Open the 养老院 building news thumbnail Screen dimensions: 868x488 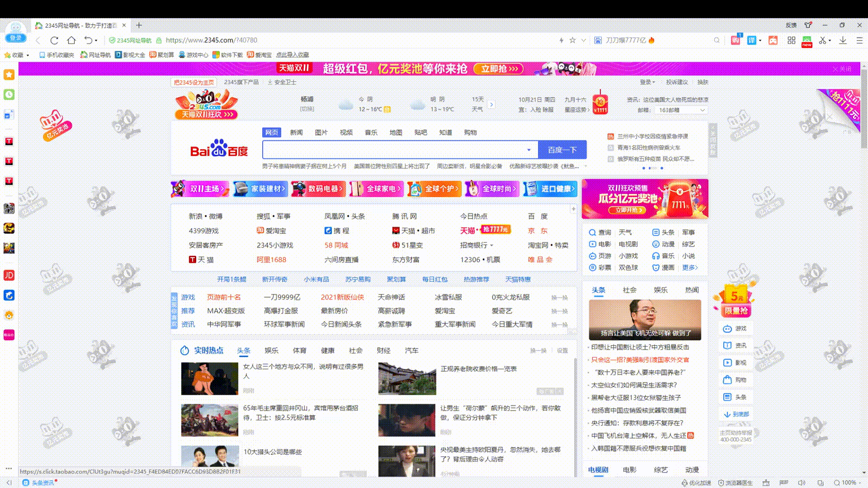407,378
